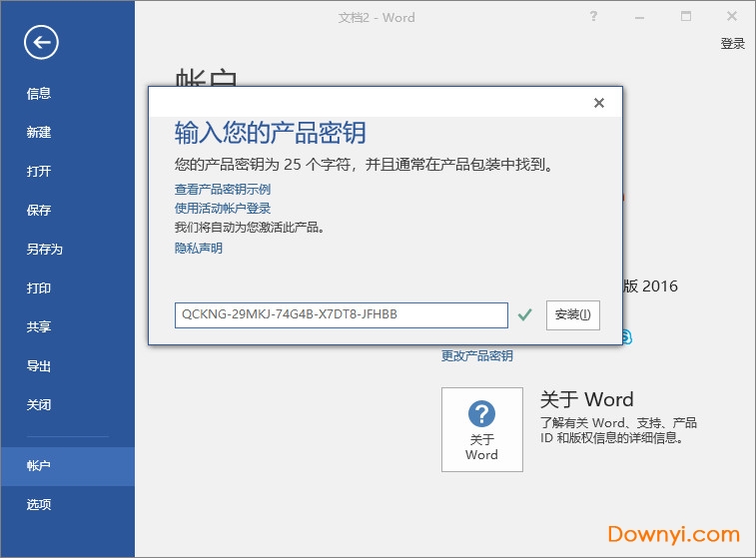The height and width of the screenshot is (558, 756).
Task: Open the 关于 Word button
Action: click(482, 429)
